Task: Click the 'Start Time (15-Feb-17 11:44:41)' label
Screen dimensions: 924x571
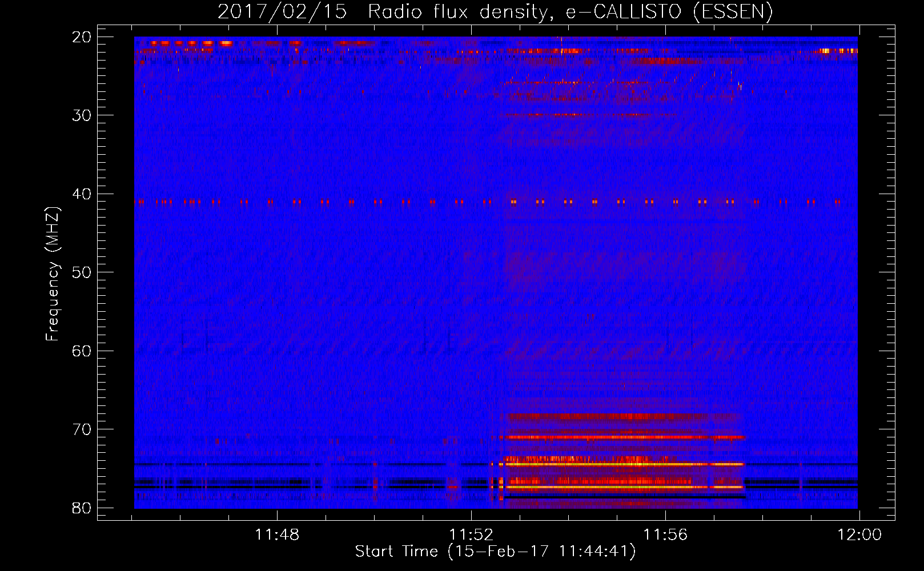Action: [x=495, y=552]
